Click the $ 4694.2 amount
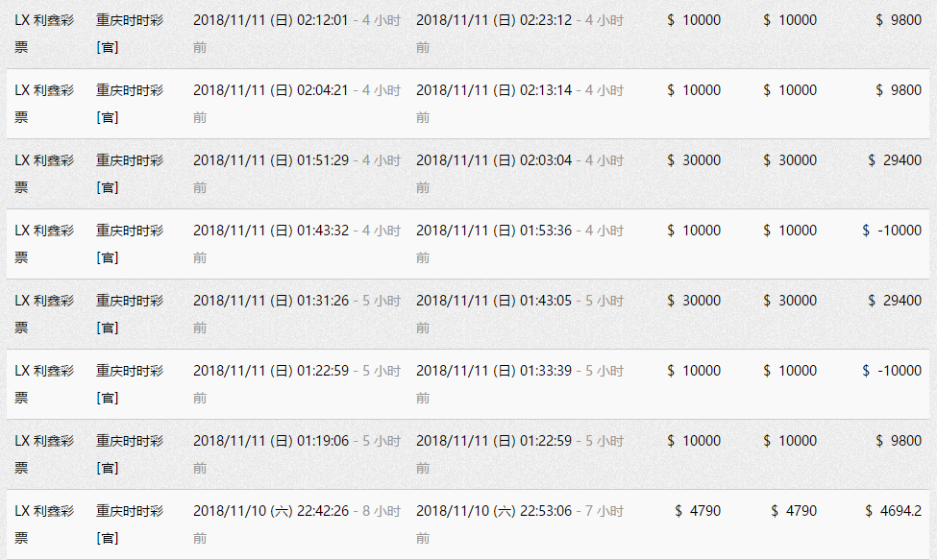Viewport: 937px width, 560px height. point(893,511)
